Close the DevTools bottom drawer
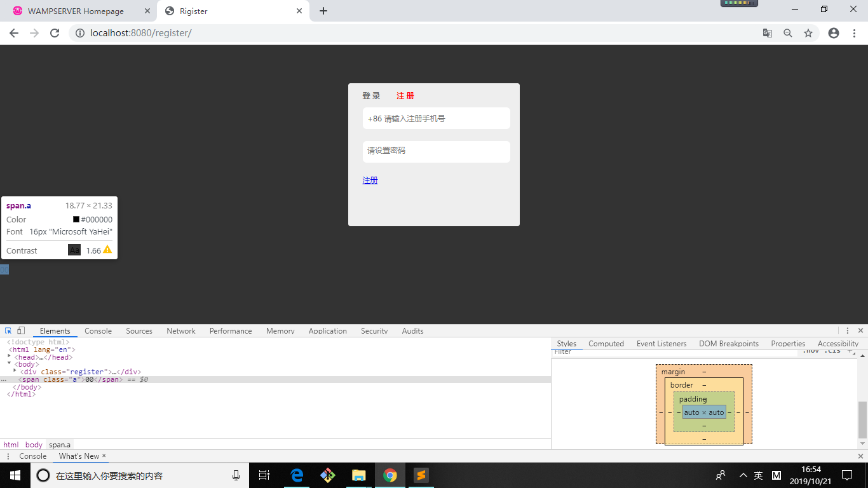Image resolution: width=868 pixels, height=488 pixels. pyautogui.click(x=861, y=456)
